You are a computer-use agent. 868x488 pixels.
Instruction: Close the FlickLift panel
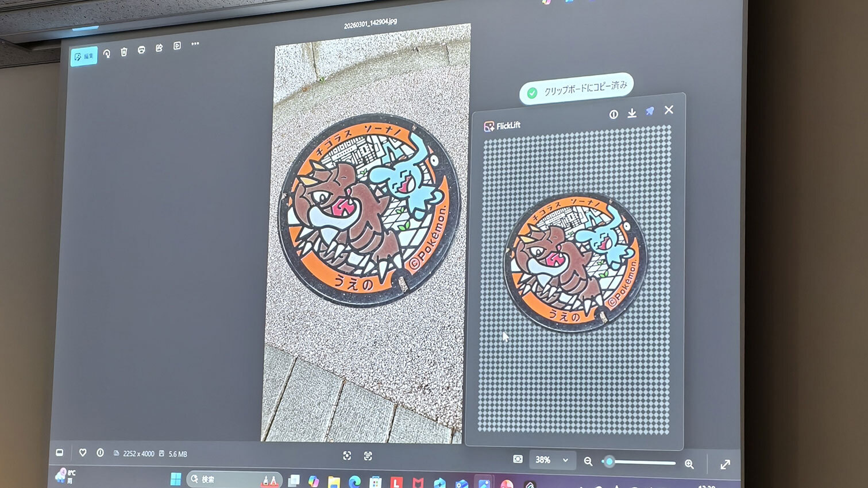point(669,110)
